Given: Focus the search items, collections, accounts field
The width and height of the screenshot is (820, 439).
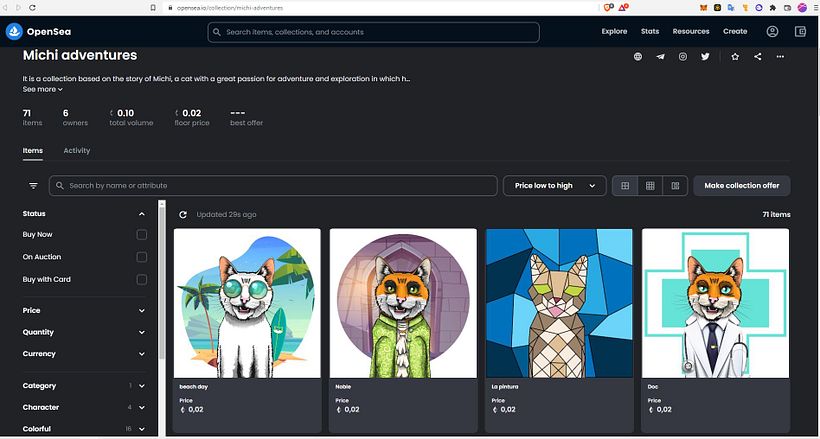Looking at the screenshot, I should pyautogui.click(x=373, y=32).
